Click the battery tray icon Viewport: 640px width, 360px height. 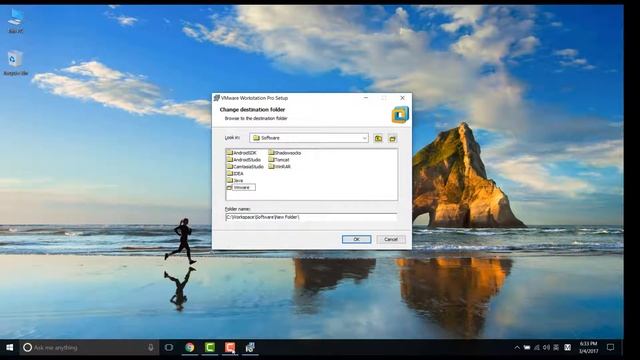(527, 347)
